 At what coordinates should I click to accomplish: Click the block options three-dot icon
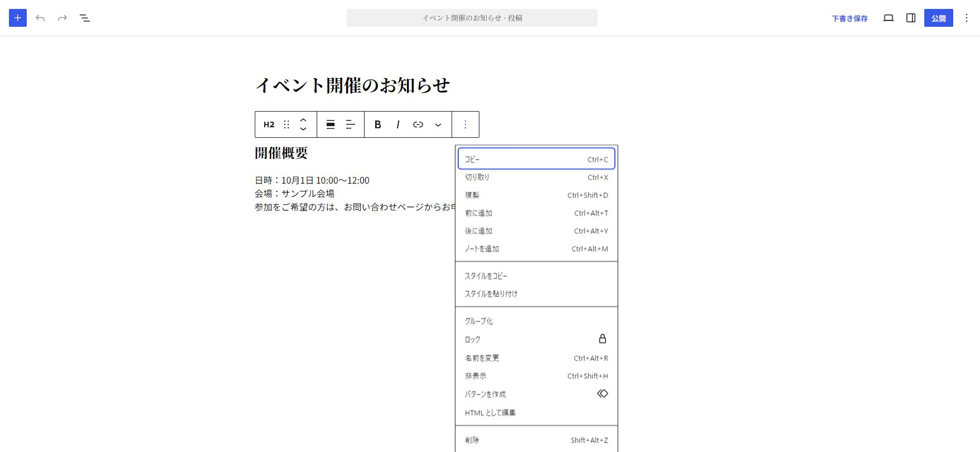pos(465,124)
